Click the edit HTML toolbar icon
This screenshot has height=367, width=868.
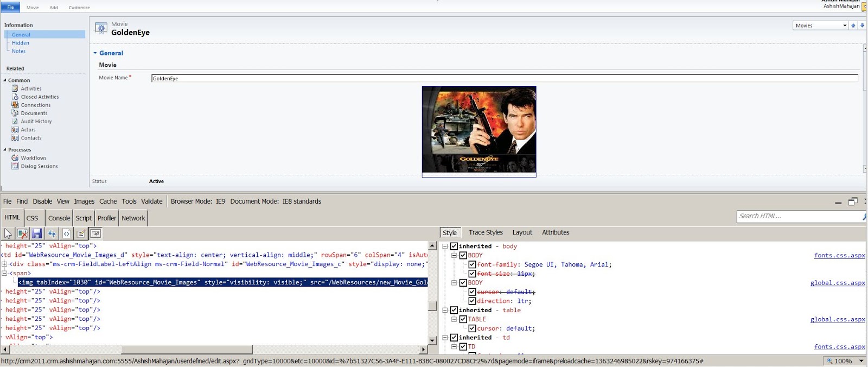(x=81, y=233)
